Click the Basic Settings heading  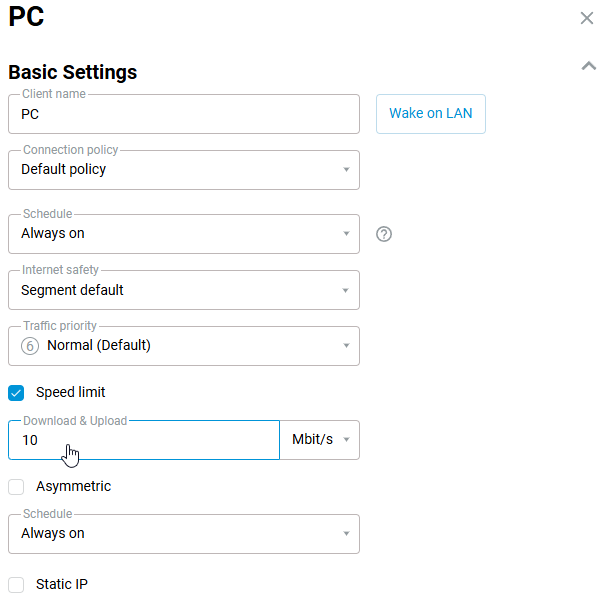tap(73, 72)
